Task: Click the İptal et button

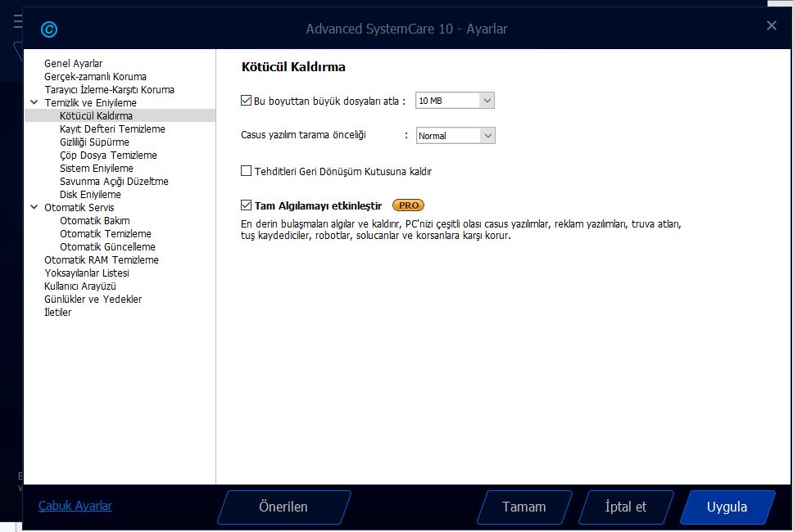Action: (626, 507)
